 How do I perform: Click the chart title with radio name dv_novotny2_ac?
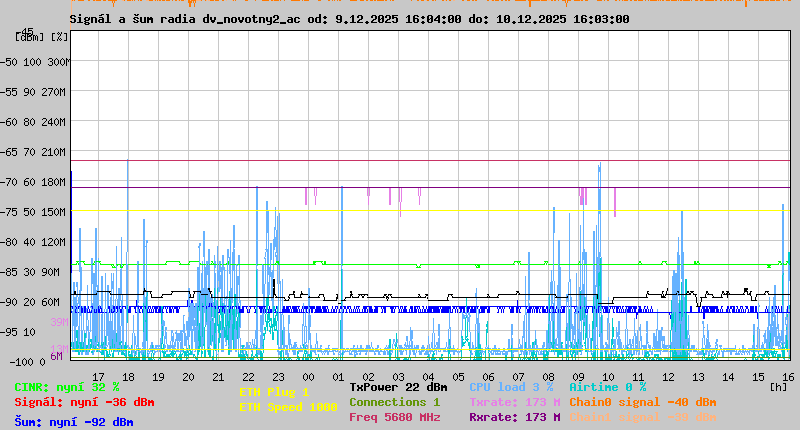point(350,19)
